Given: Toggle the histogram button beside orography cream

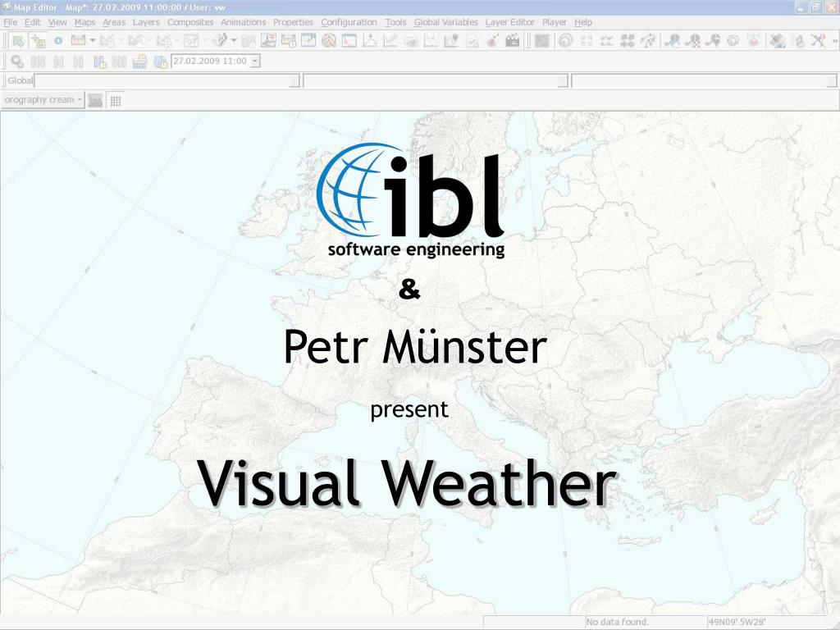Looking at the screenshot, I should [x=95, y=100].
